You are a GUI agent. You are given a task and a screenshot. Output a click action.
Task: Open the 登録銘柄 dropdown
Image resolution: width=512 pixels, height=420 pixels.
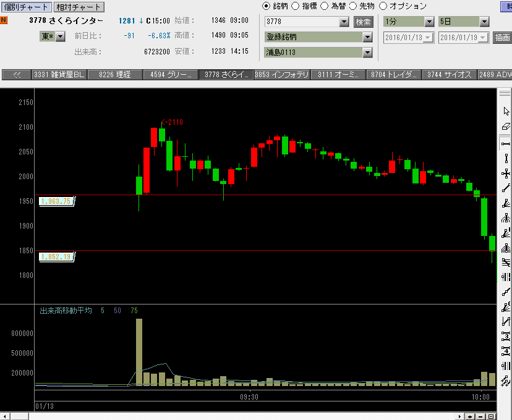point(367,37)
